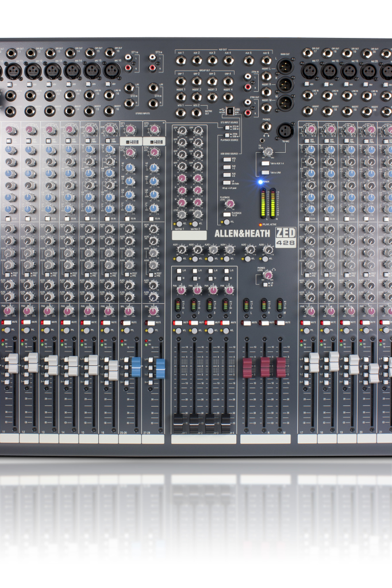Screen dimensions: 392x588
Task: Click the TB level knob
Action: pyautogui.click(x=268, y=152)
